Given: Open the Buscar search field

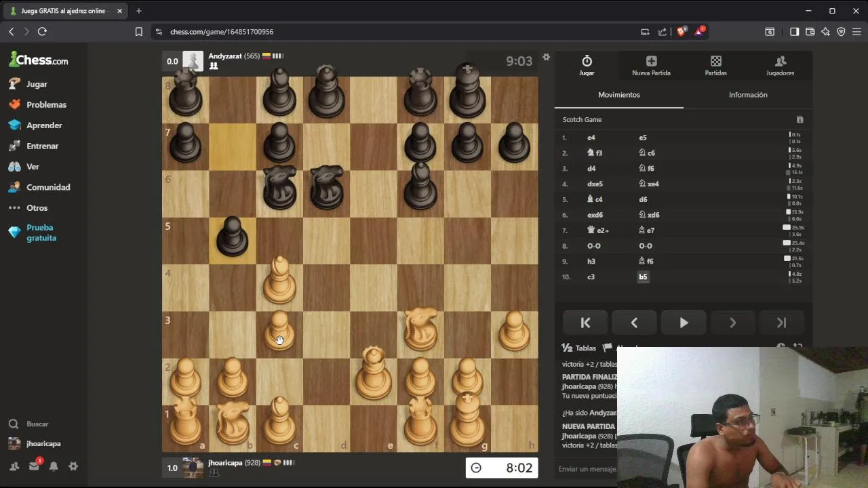Looking at the screenshot, I should point(37,424).
